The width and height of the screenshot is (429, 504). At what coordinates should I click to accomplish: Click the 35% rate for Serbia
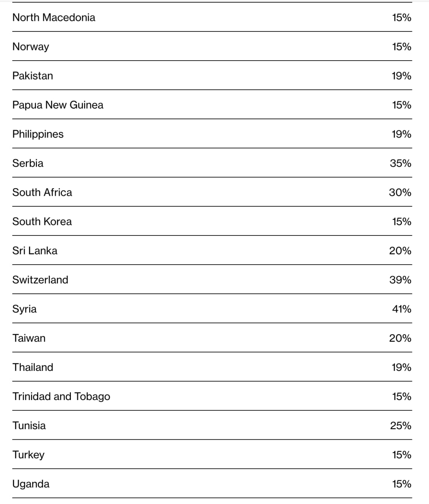(400, 163)
